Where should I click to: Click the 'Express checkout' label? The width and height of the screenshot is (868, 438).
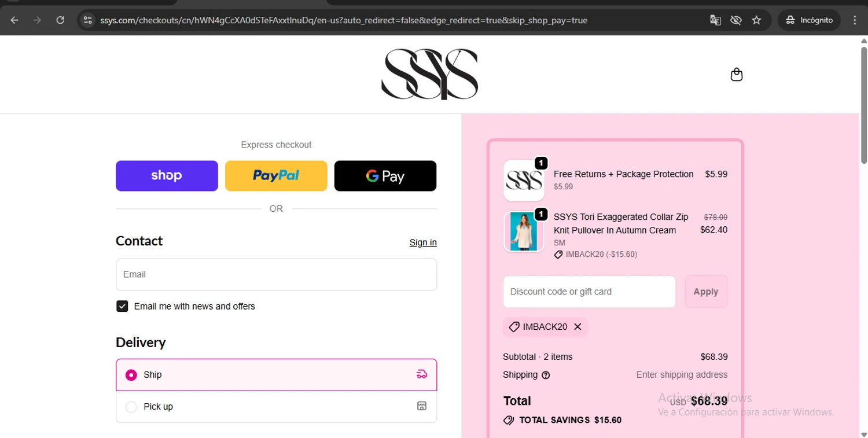(276, 145)
